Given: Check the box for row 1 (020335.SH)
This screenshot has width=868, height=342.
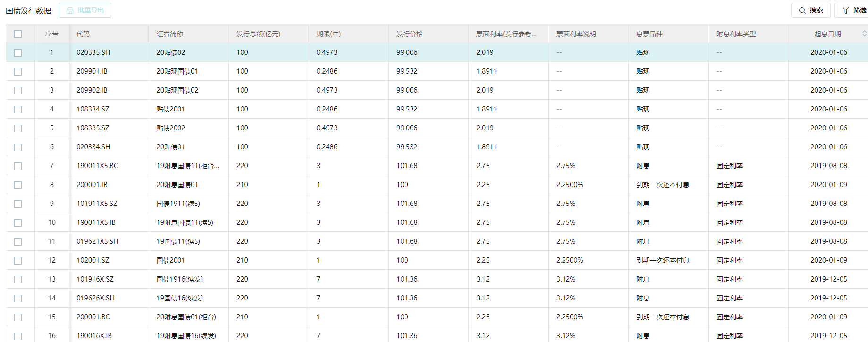Looking at the screenshot, I should pos(18,53).
